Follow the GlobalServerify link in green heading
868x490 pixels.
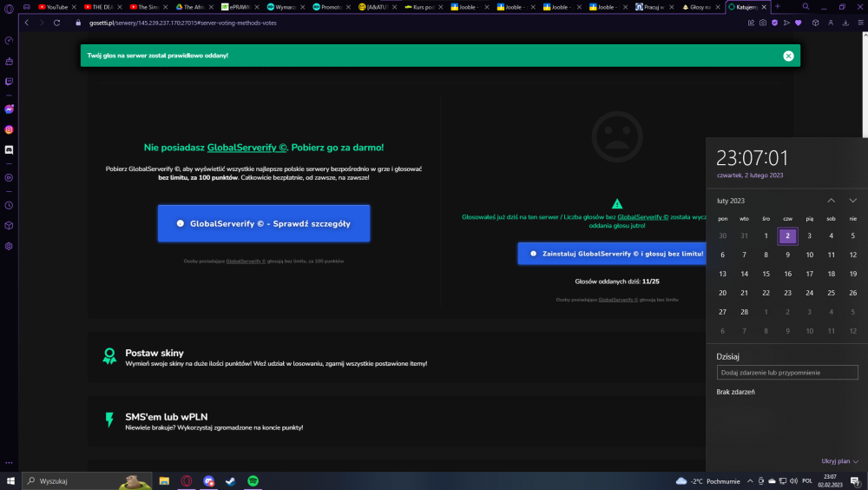[x=247, y=148]
